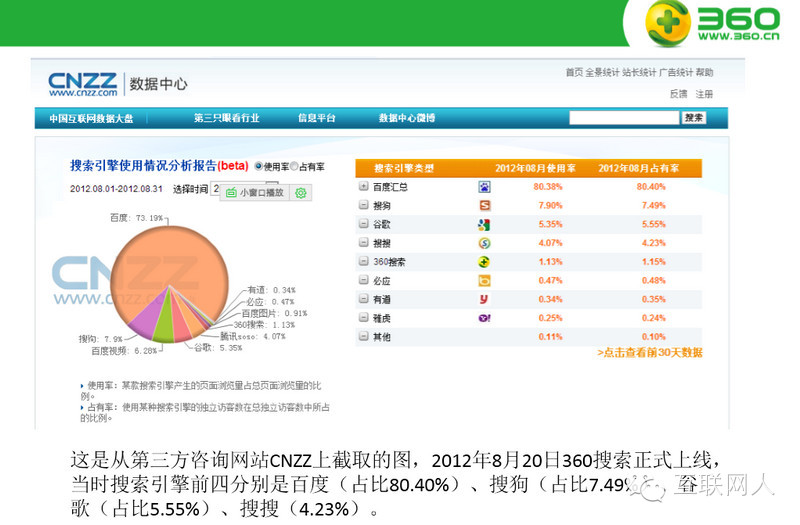The image size is (800, 525).
Task: Click the 小窗口播放 mini-window icon
Action: (231, 193)
